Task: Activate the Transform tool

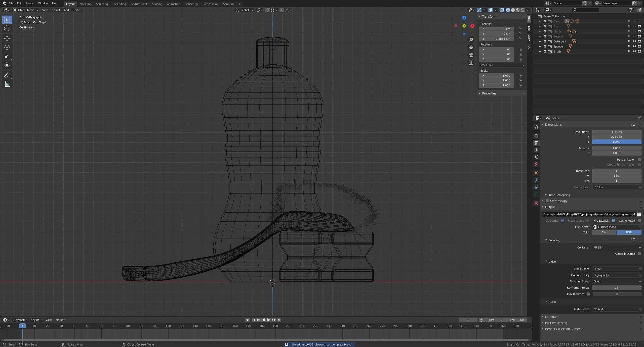Action: [x=7, y=65]
